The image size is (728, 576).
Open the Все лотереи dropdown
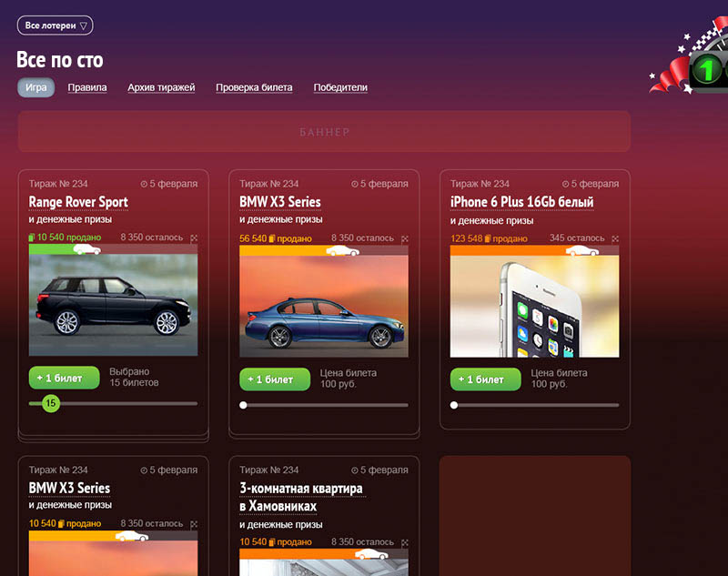(x=55, y=25)
